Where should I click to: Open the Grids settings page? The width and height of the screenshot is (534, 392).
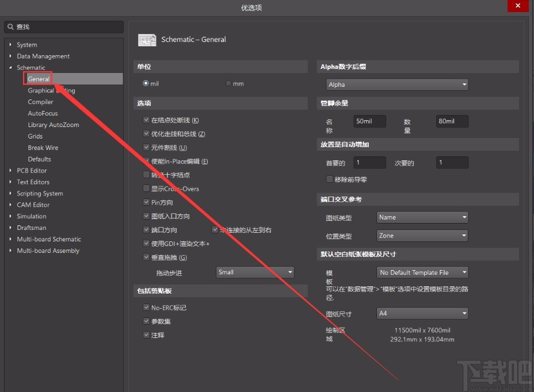click(35, 136)
